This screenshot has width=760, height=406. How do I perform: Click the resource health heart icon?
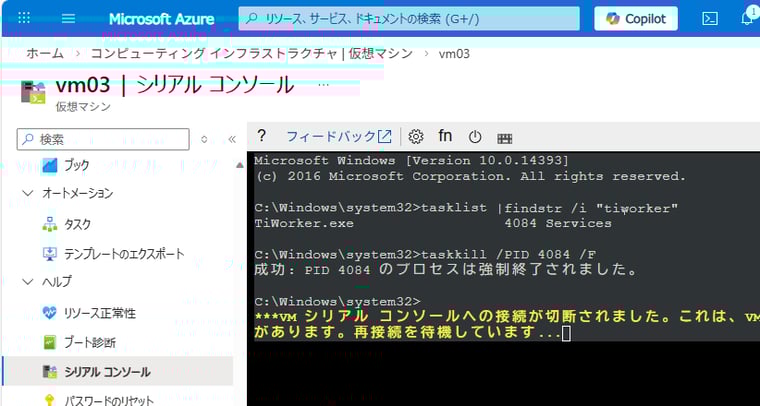pyautogui.click(x=50, y=313)
